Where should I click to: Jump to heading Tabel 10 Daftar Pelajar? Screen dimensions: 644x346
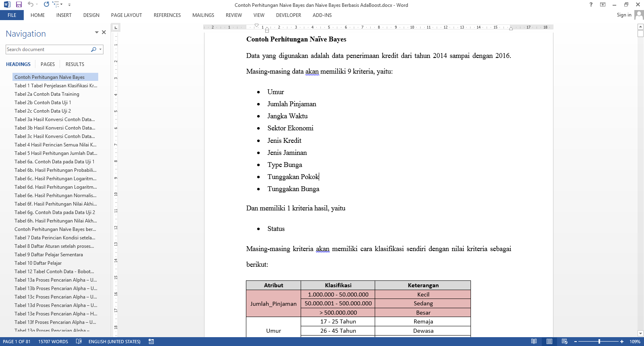point(38,263)
